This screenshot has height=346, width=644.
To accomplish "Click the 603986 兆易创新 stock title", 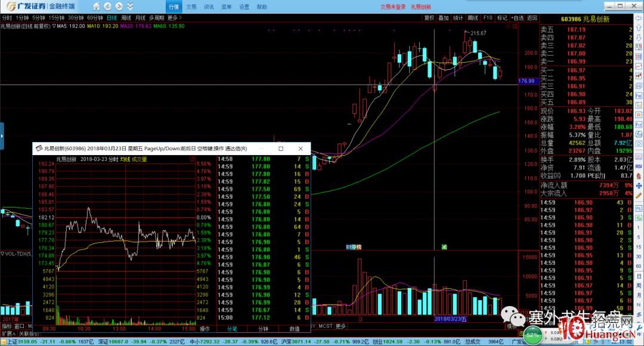I will tap(585, 19).
